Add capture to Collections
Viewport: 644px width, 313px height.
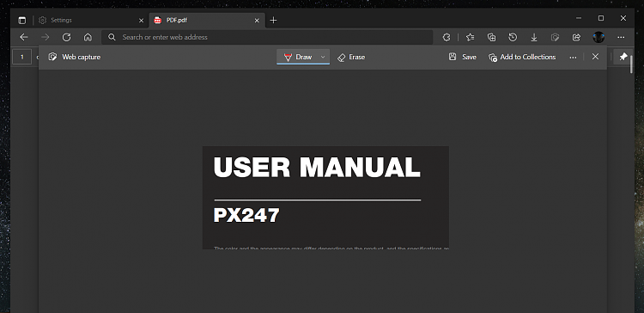(x=522, y=57)
